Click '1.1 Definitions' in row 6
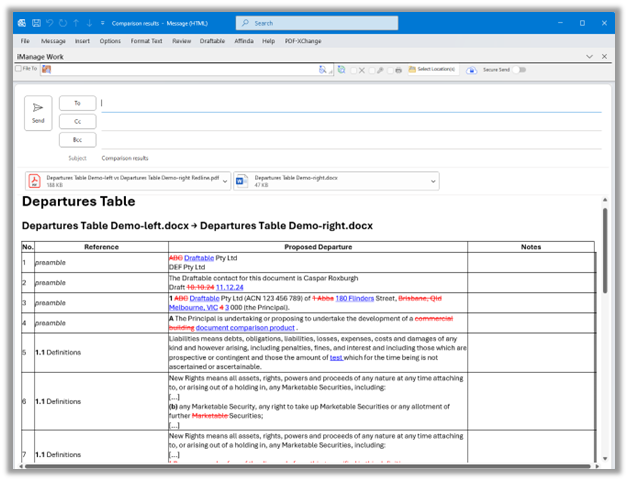The image size is (628, 481). (x=58, y=401)
